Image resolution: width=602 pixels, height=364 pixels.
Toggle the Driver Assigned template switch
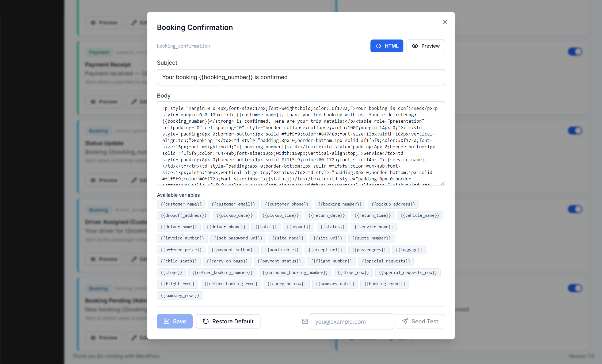click(x=575, y=209)
